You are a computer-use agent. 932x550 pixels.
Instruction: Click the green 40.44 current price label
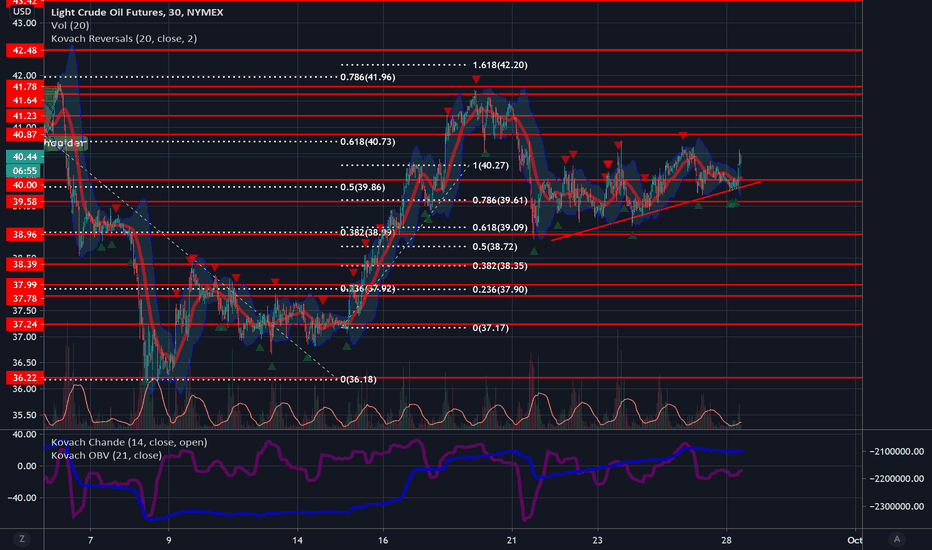25,157
